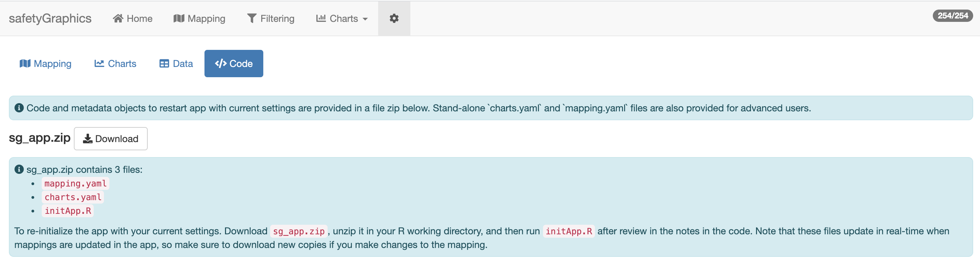Download the sg_app.zip file

click(111, 139)
